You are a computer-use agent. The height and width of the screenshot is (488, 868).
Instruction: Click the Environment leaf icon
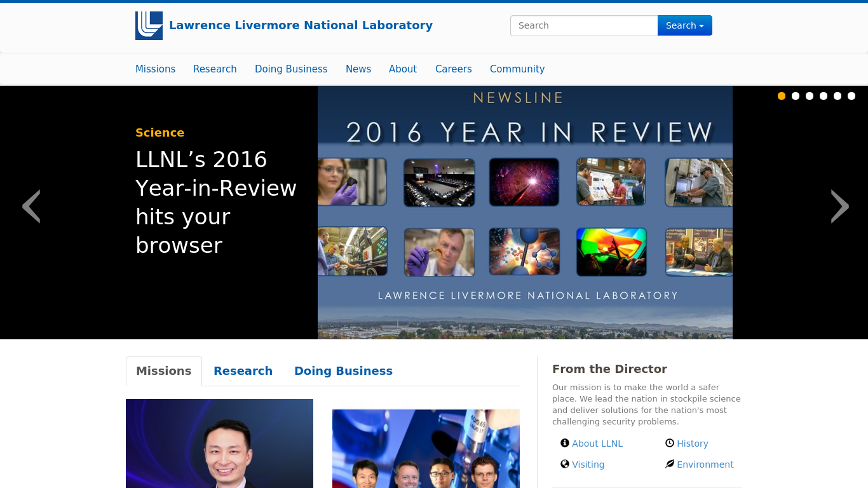669,464
